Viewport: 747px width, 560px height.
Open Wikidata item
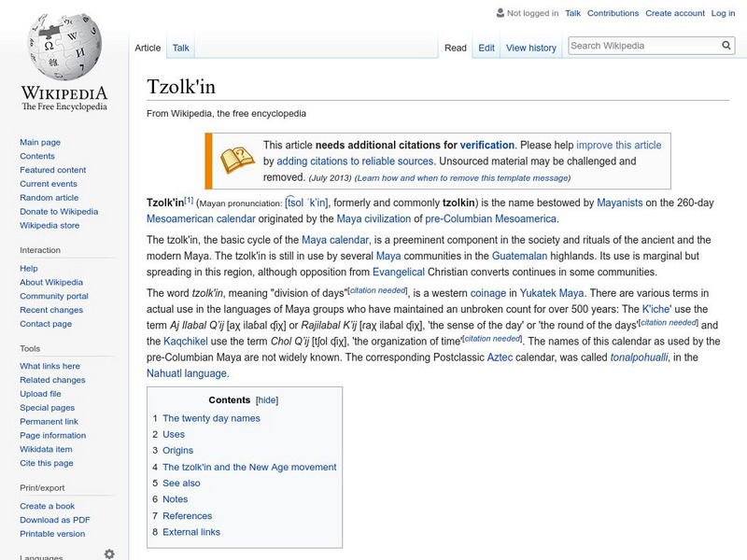click(46, 449)
